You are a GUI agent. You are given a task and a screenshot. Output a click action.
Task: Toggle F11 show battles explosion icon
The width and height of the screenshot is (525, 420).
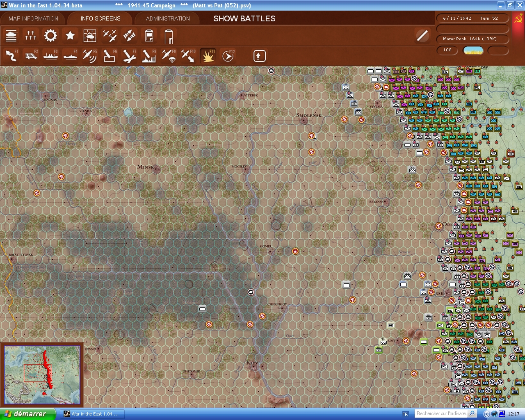pyautogui.click(x=208, y=55)
